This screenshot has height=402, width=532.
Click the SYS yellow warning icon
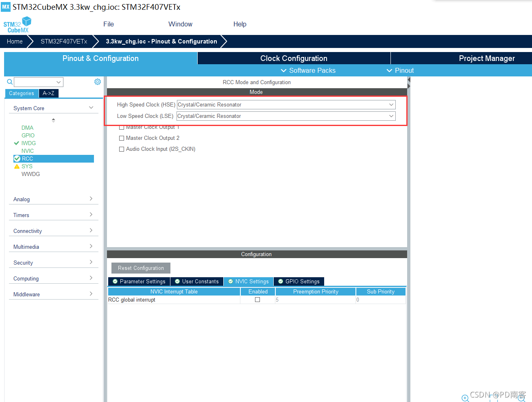17,166
